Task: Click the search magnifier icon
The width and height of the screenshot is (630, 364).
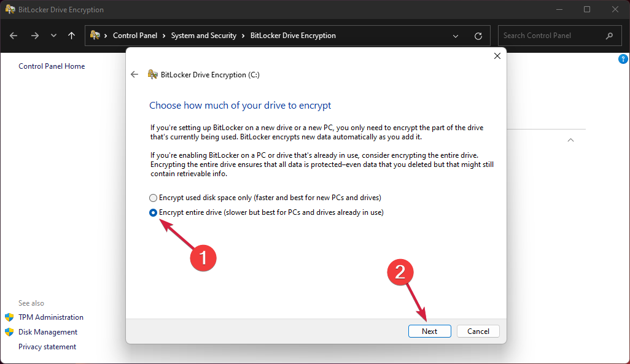Action: tap(608, 35)
